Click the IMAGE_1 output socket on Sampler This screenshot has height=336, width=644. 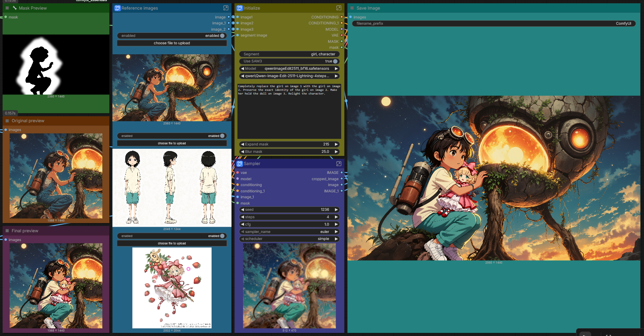pyautogui.click(x=342, y=191)
